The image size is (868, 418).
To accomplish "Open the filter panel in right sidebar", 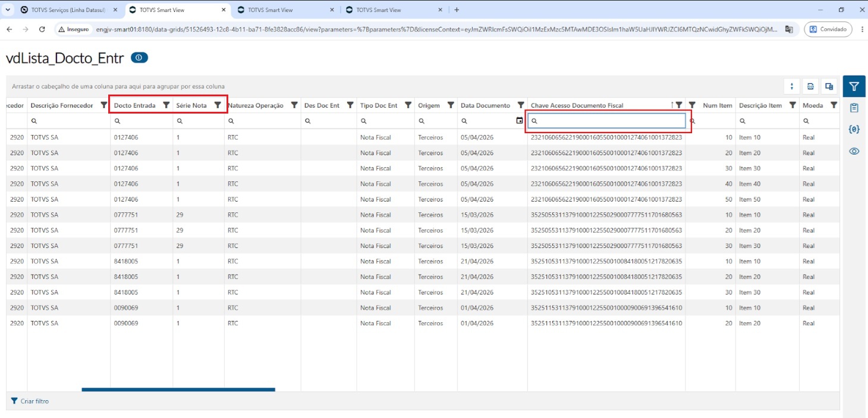I will point(854,87).
